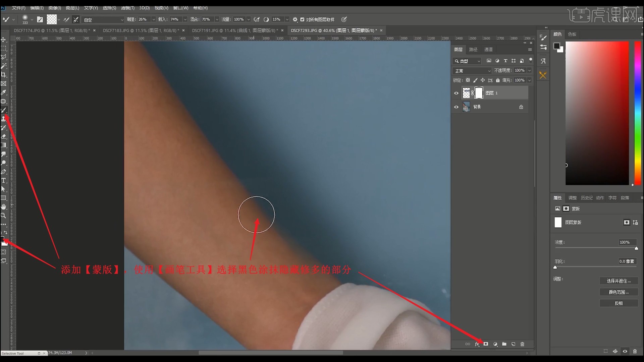Screen dimensions: 644x362
Task: Click the vertical hue spectrum bar
Action: tap(638, 113)
